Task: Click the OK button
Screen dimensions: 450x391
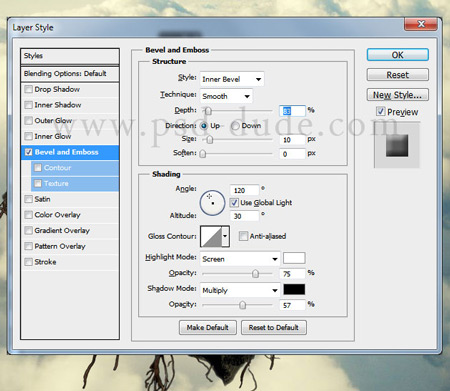Action: click(398, 55)
